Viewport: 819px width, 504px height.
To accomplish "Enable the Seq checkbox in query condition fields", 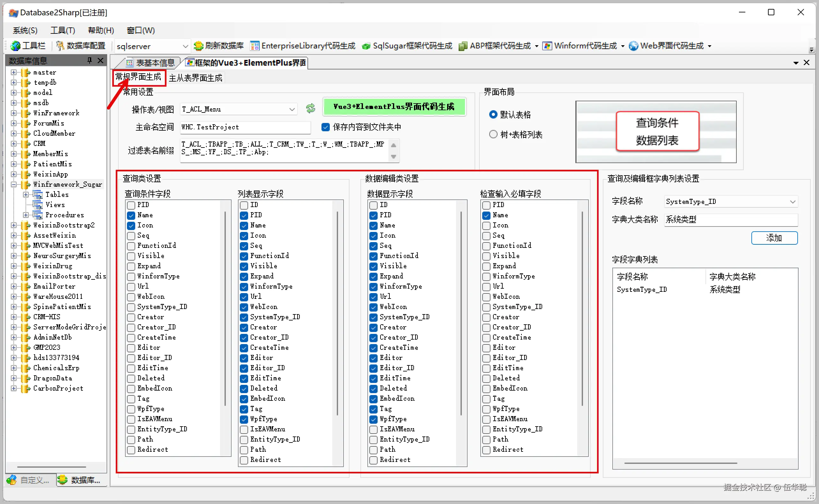I will pos(131,236).
